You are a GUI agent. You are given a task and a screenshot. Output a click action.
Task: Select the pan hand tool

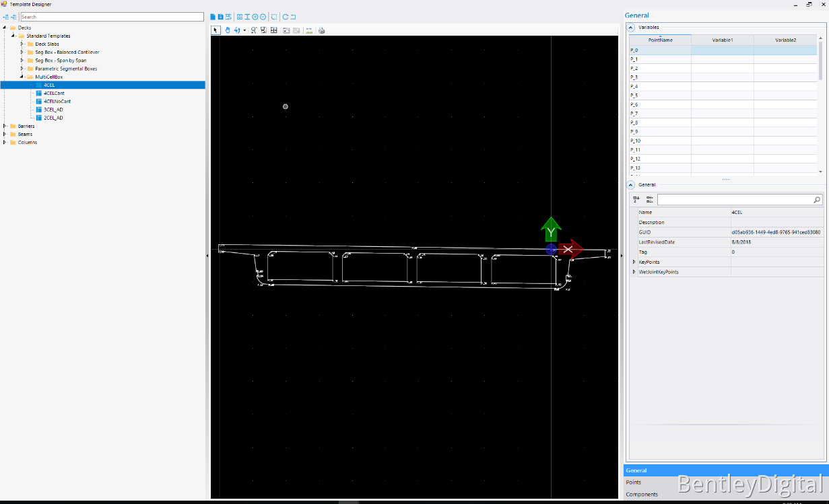228,30
